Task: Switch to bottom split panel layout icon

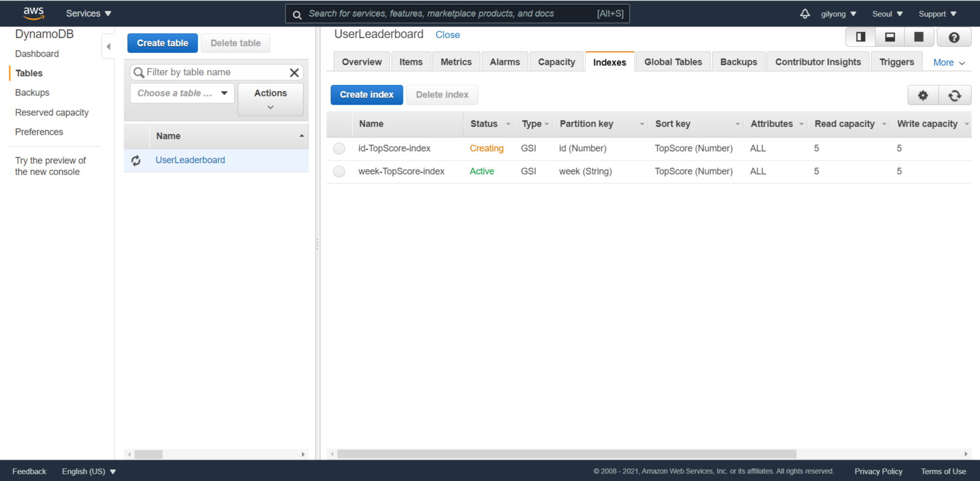Action: (890, 37)
